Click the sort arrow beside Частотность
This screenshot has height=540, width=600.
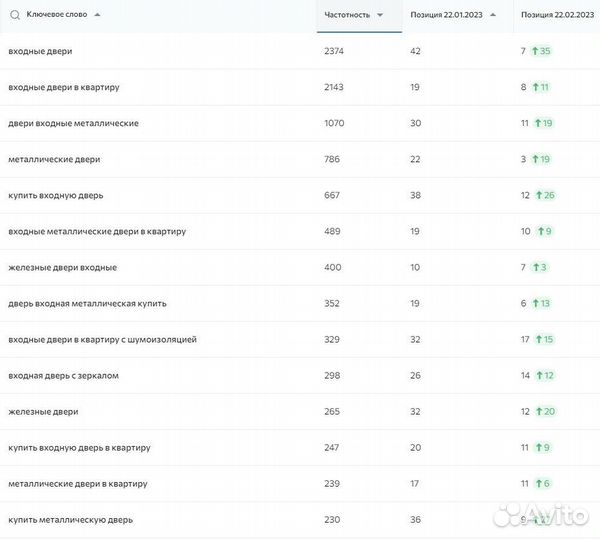pos(380,15)
